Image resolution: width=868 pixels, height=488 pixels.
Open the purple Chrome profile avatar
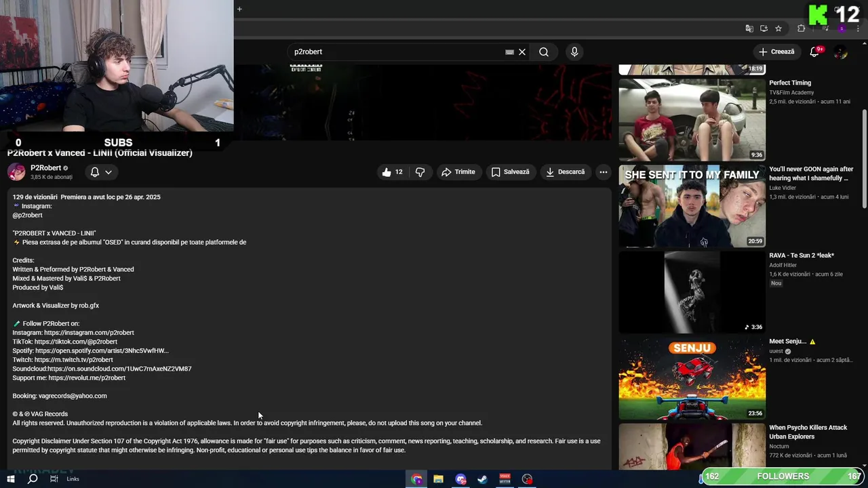842,28
